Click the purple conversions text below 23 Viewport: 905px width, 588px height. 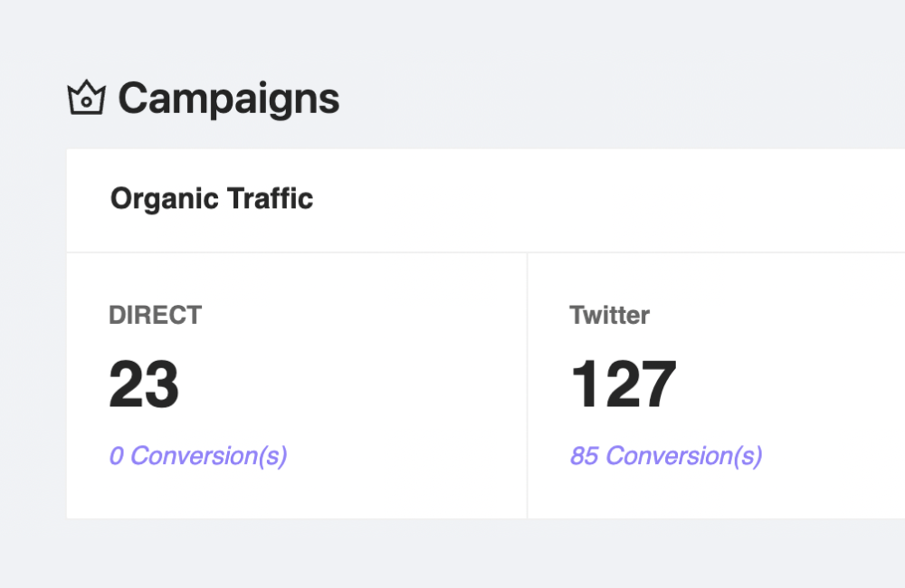(197, 455)
